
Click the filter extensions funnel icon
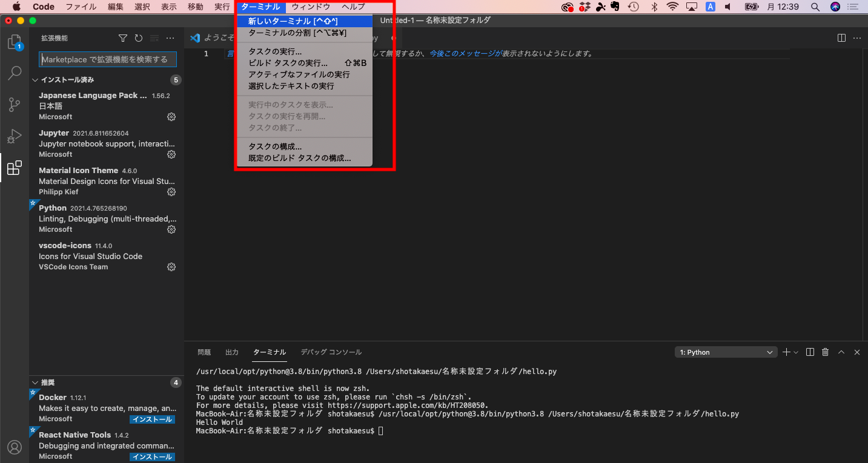[x=123, y=38]
